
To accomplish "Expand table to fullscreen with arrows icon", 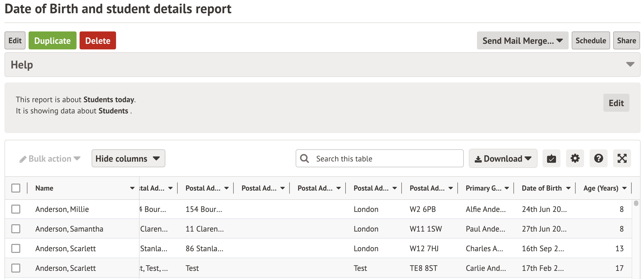I will coord(622,158).
